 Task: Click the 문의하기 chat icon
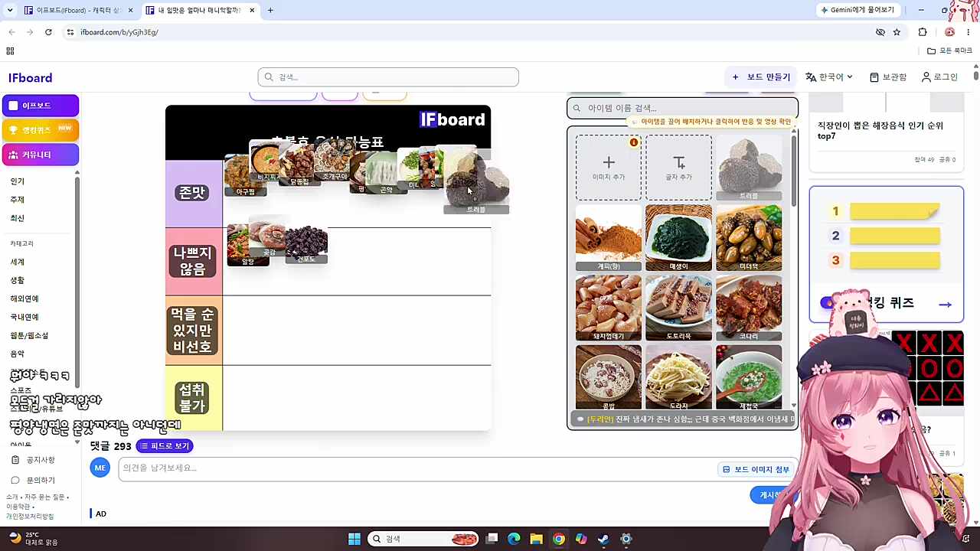click(x=15, y=480)
